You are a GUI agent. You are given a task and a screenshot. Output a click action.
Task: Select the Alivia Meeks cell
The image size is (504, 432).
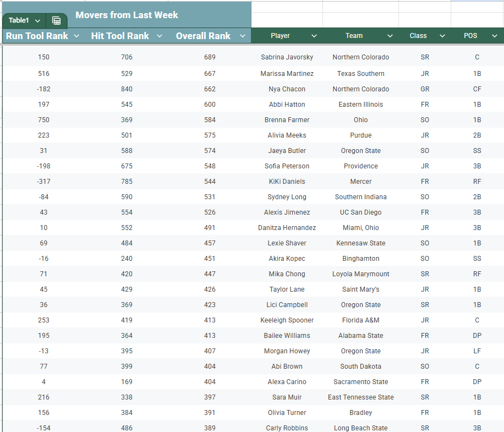287,135
